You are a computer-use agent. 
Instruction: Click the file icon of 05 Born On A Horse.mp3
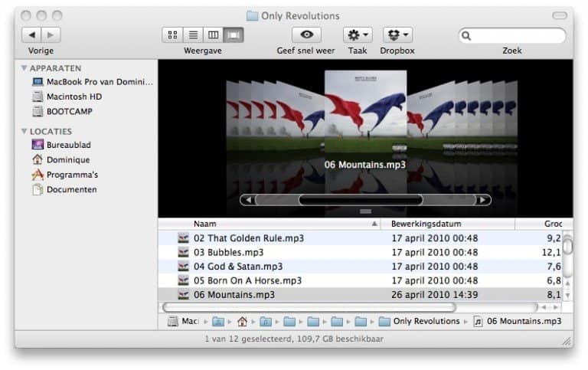point(184,280)
